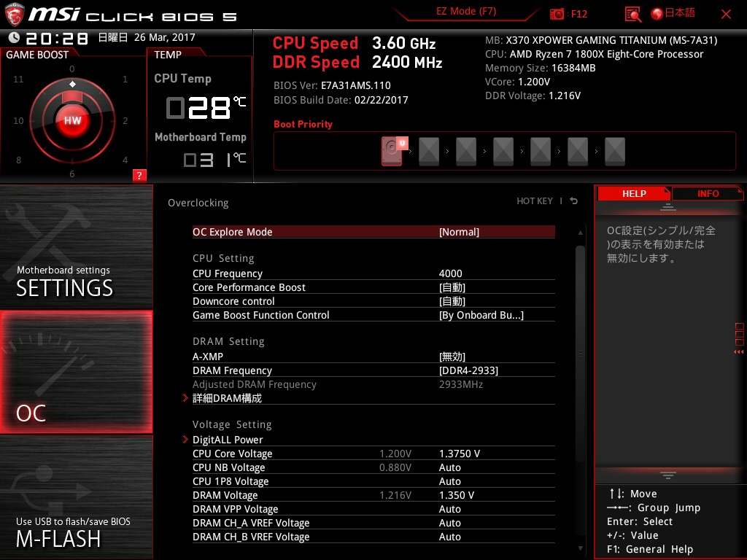Click the scroll up arrow of settings list
Image resolution: width=747 pixels, height=560 pixels.
coord(580,233)
